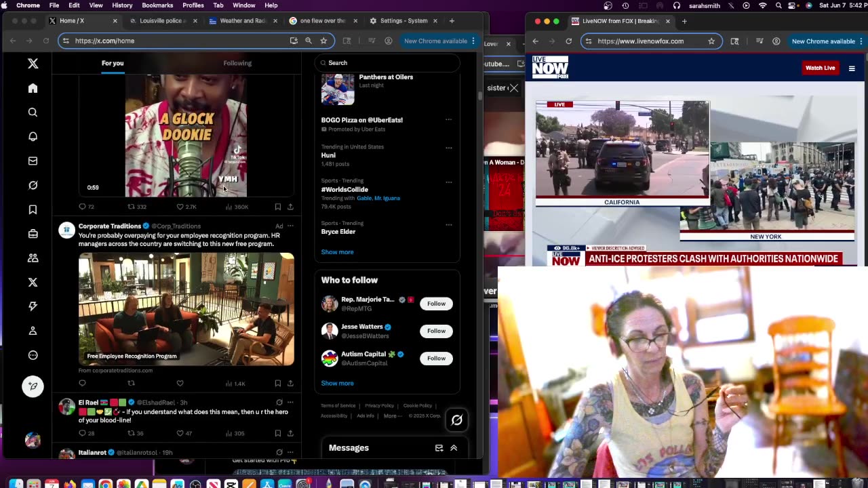This screenshot has width=868, height=488.
Task: Open macOS Spotlight search in menu bar
Action: 778,5
